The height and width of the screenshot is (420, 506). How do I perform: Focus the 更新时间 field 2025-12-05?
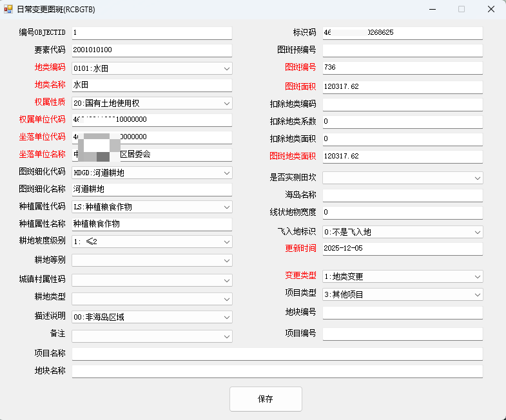[403, 249]
